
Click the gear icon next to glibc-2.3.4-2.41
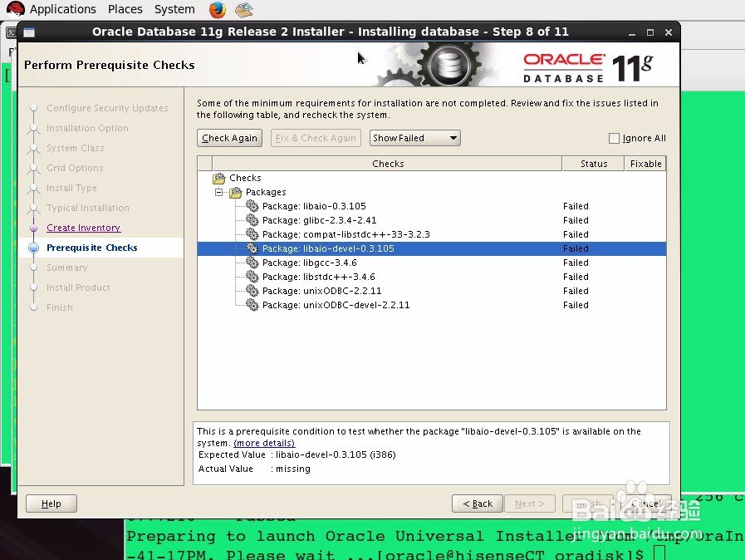(252, 220)
